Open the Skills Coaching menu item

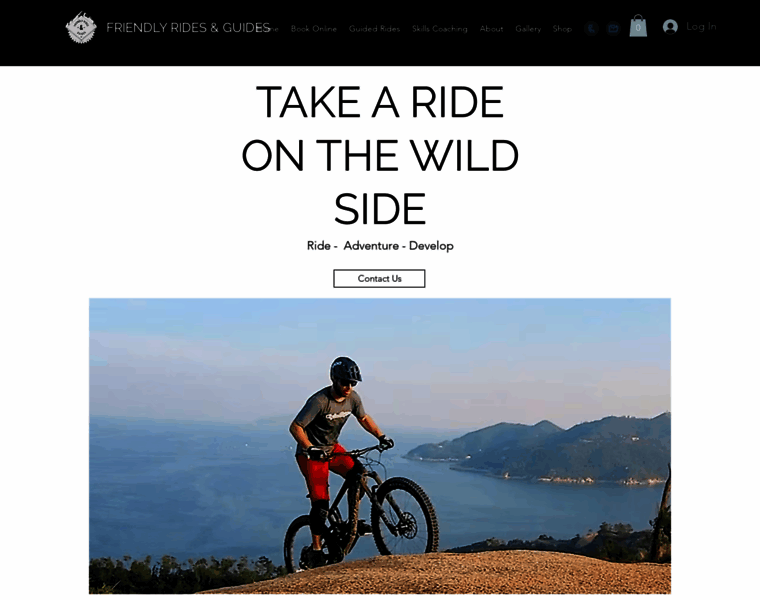(x=440, y=29)
